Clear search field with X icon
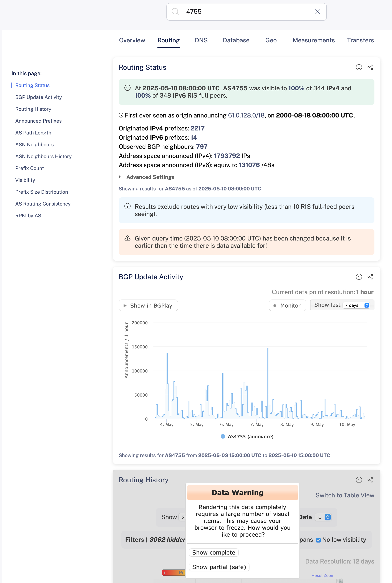The width and height of the screenshot is (392, 583). coord(318,12)
